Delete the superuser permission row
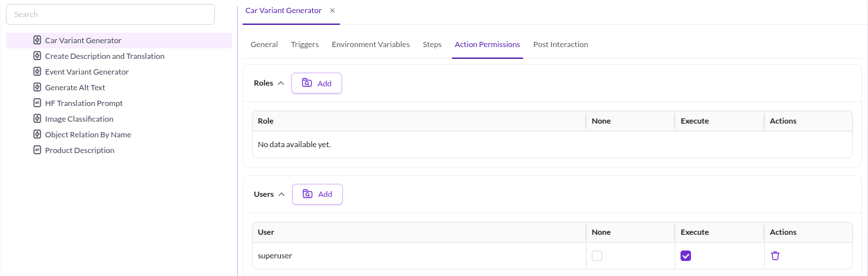 point(775,256)
